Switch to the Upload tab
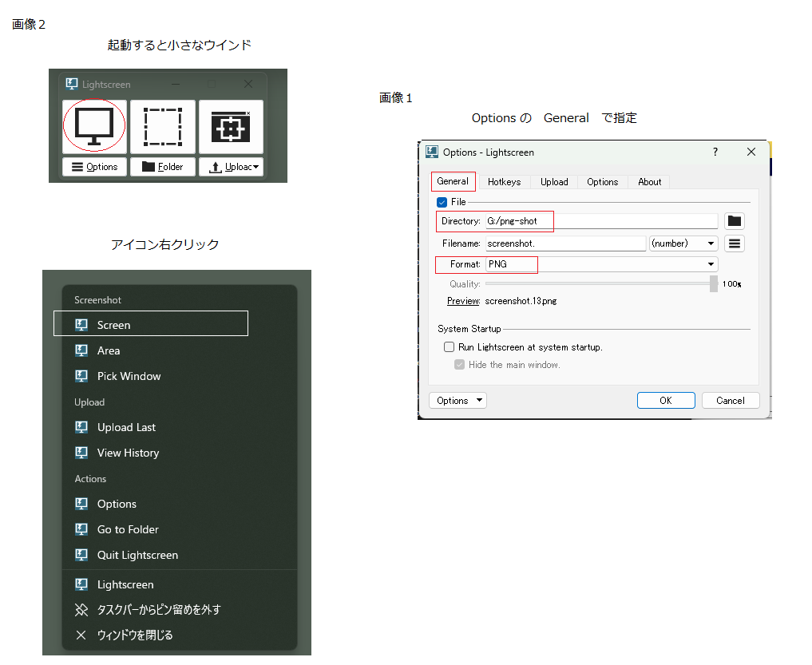The width and height of the screenshot is (812, 665). coord(554,182)
